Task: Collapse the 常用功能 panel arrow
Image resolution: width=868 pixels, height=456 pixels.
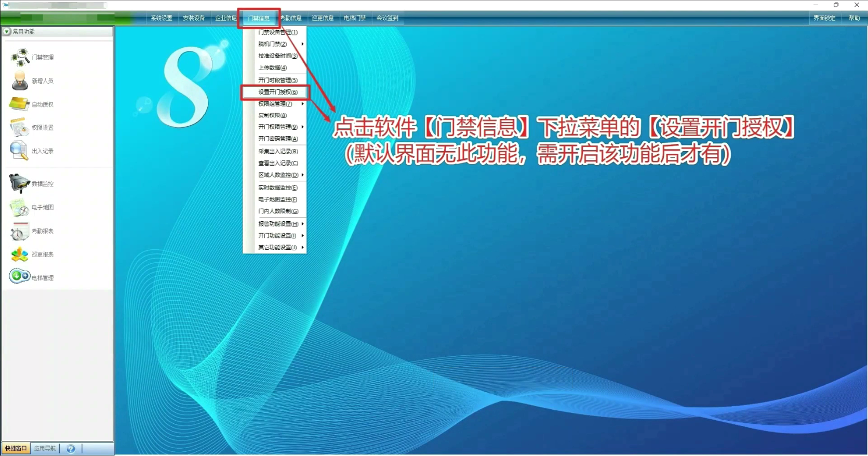Action: 7,32
